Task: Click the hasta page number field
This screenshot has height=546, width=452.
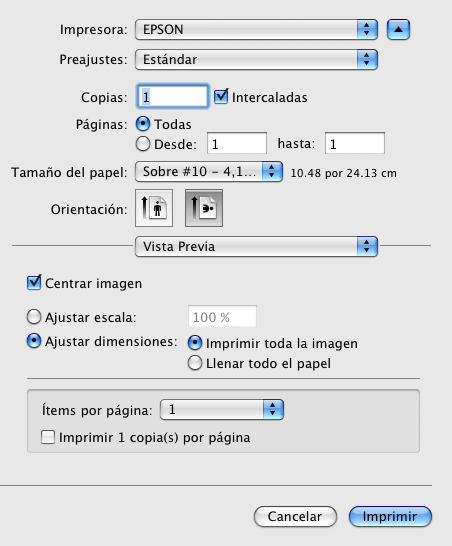Action: point(355,143)
